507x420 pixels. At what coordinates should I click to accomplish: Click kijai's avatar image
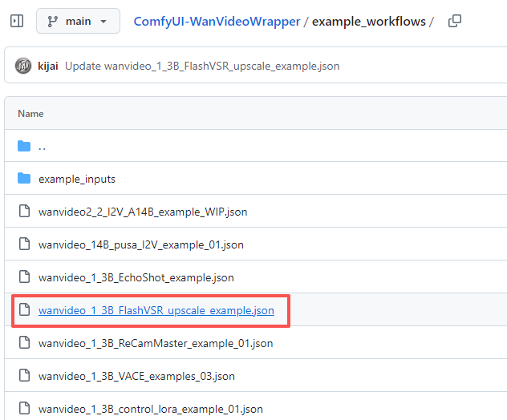(x=23, y=66)
